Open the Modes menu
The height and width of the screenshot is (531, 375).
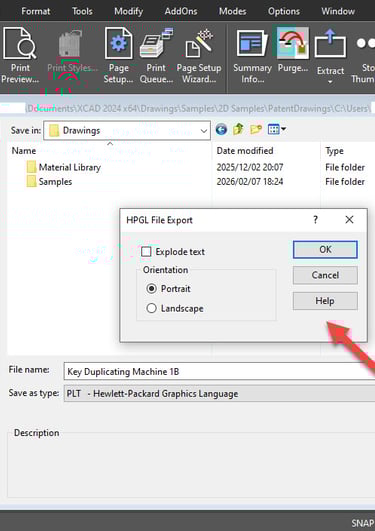click(x=232, y=11)
